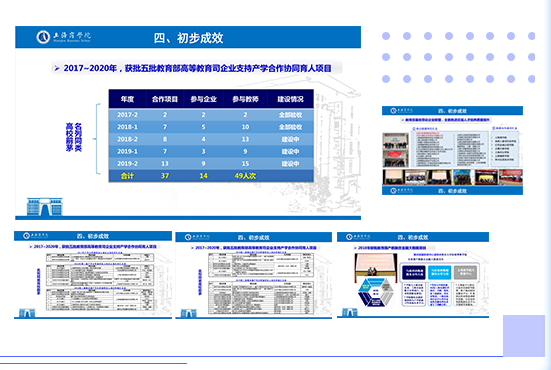Image resolution: width=551 pixels, height=370 pixels.
Task: Select the 参与企业 table header cell
Action: click(x=203, y=99)
